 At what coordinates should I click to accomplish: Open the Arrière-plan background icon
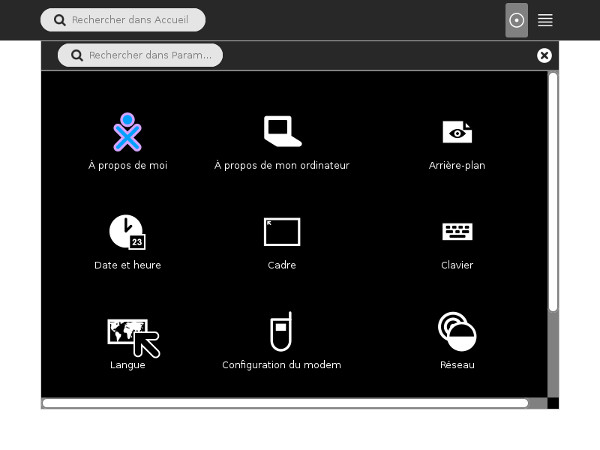tap(457, 132)
